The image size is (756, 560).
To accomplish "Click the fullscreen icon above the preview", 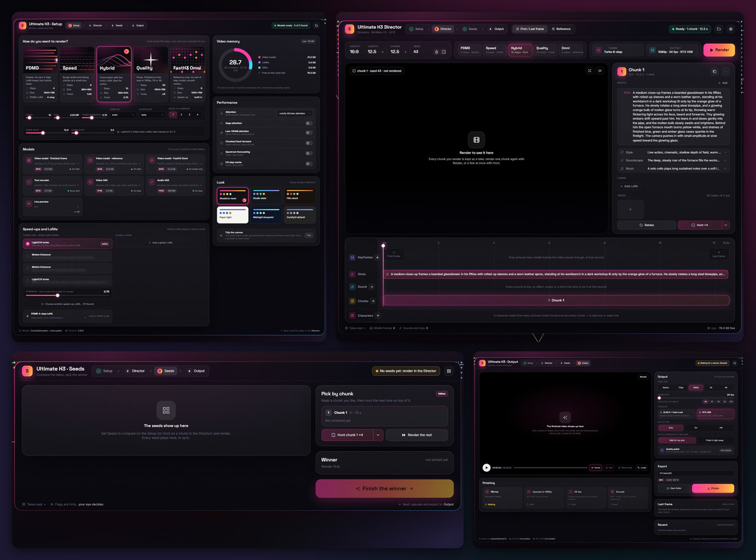I will point(590,71).
